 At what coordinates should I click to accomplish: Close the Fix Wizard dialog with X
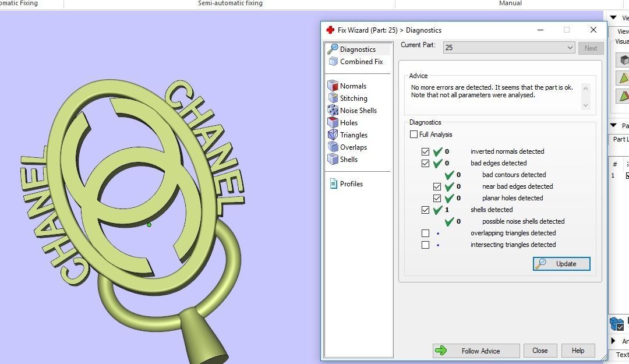(593, 30)
